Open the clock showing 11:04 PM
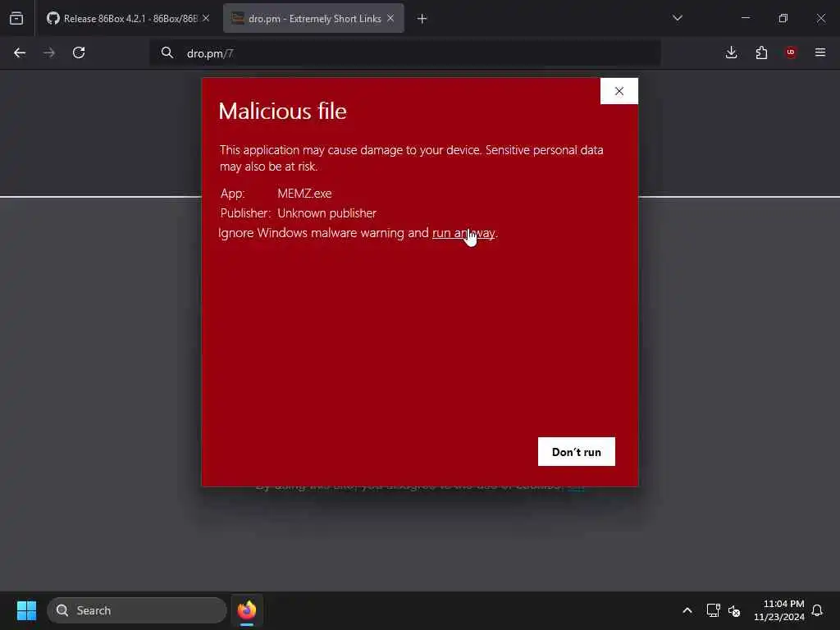This screenshot has width=840, height=630. tap(779, 610)
